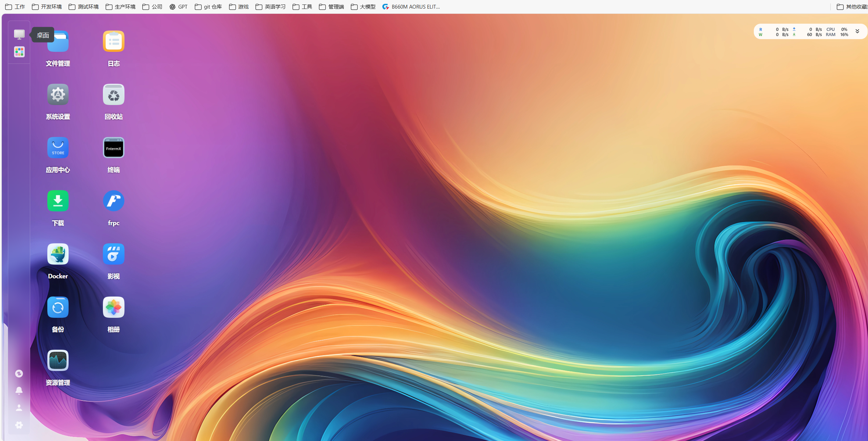Open the 资源管理 resource monitor
This screenshot has height=441, width=868.
(58, 360)
